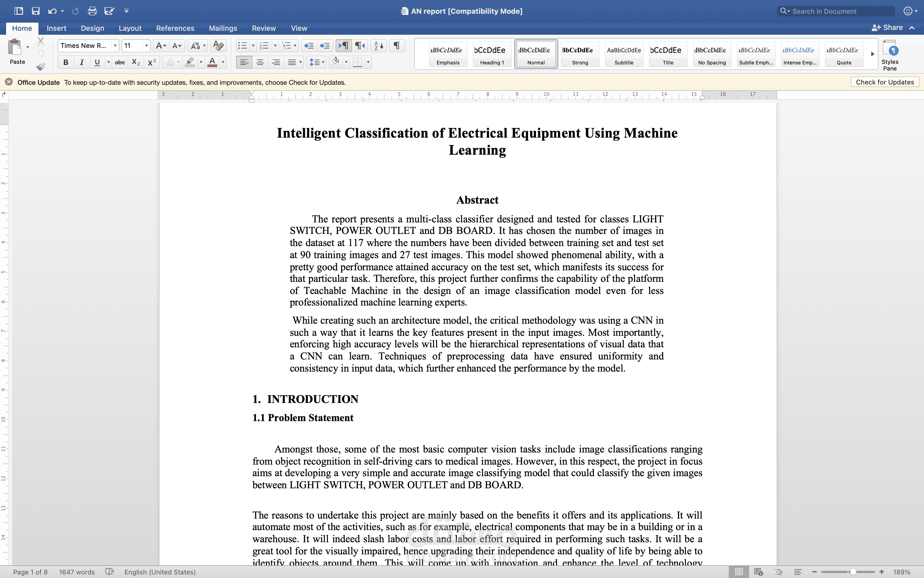Expand borders dropdown arrow
Viewport: 924px width, 578px height.
[368, 62]
